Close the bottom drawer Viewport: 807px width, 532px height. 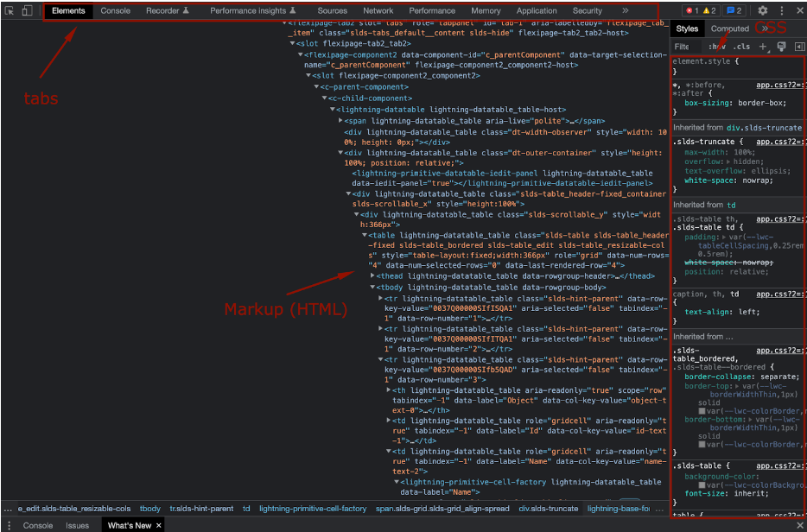pos(799,525)
